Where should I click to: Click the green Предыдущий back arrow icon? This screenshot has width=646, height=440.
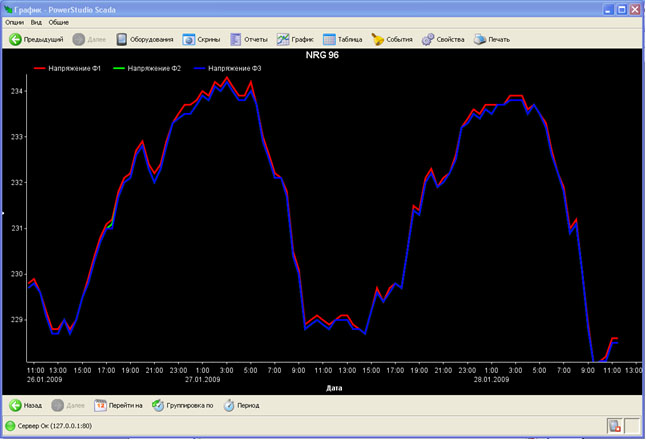pos(15,40)
